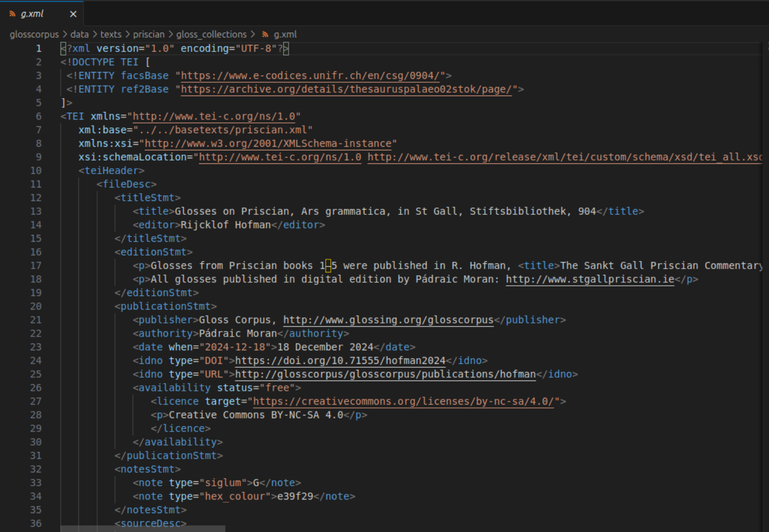Screen dimensions: 769x532
Task: Open the w3.org XMLSchema-instance link
Action: click(268, 143)
